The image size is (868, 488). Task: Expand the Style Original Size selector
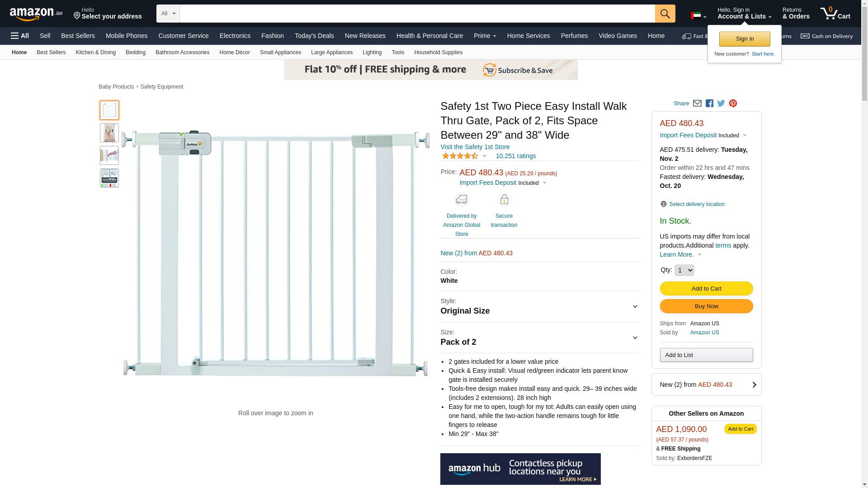pyautogui.click(x=539, y=307)
